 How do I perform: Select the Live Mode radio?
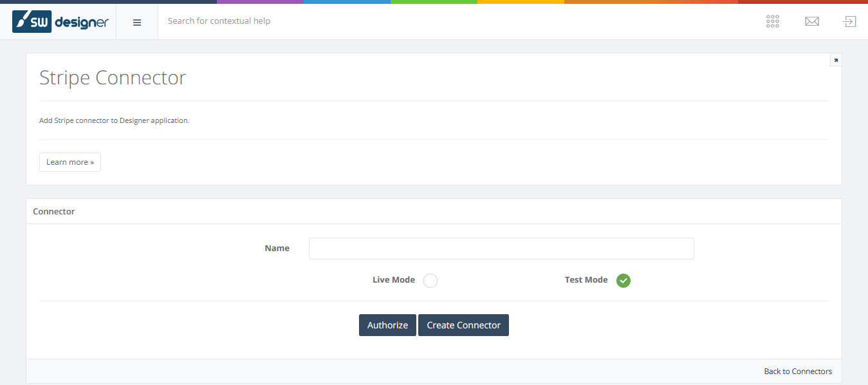[x=430, y=281]
